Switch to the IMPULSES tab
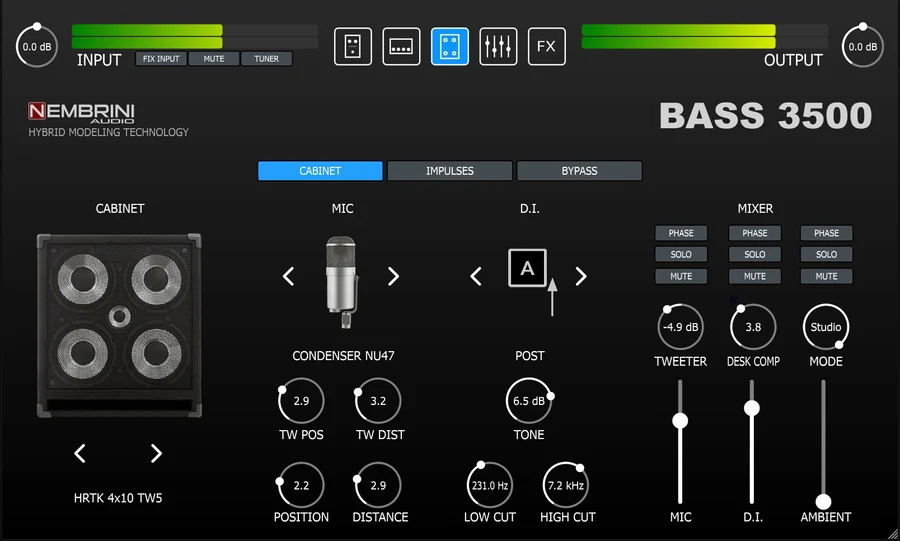Viewport: 900px width, 541px height. point(450,171)
